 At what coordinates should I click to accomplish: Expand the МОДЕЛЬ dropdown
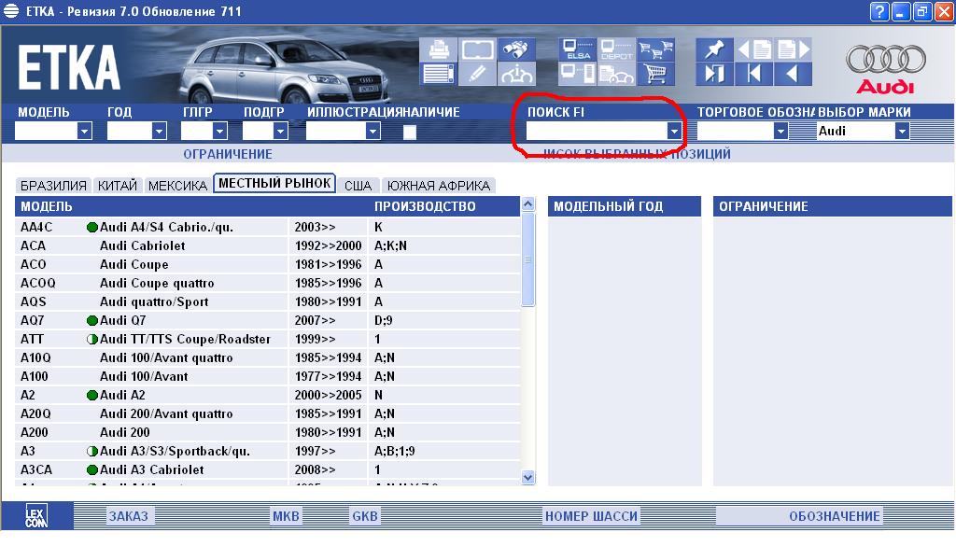click(84, 132)
